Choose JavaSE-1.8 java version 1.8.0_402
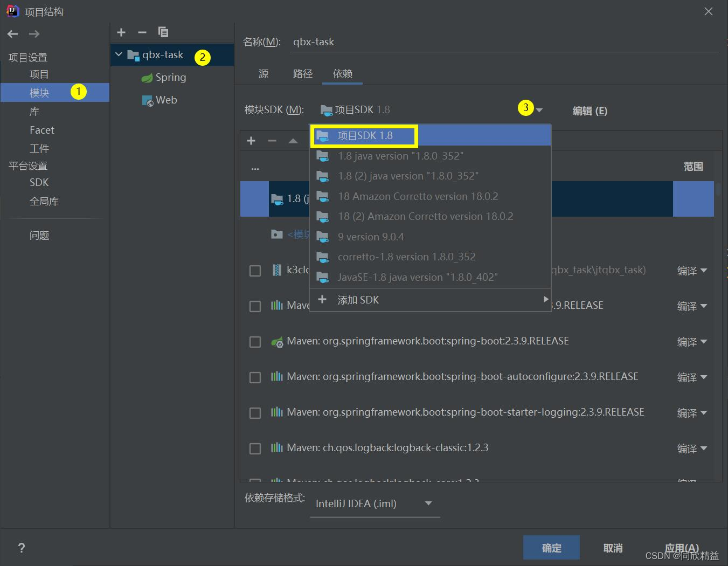Viewport: 728px width, 566px height. click(431, 277)
